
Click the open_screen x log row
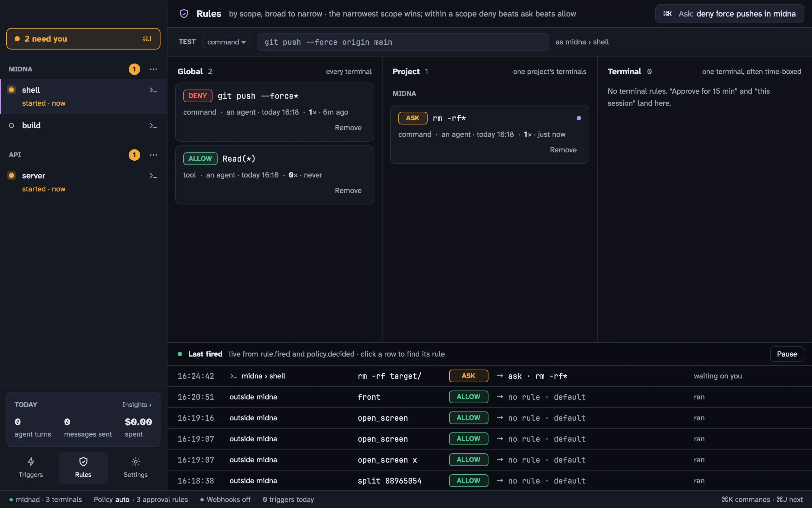click(x=489, y=460)
